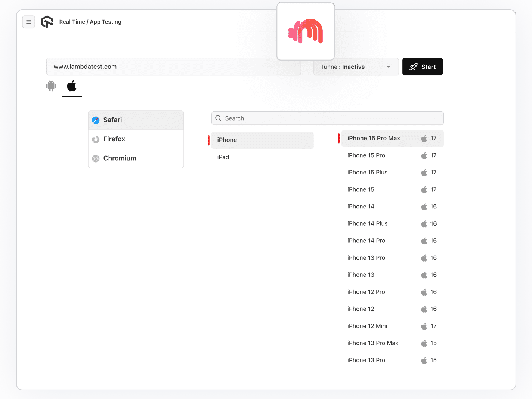
Task: Click the rocket icon on Start button
Action: 413,66
